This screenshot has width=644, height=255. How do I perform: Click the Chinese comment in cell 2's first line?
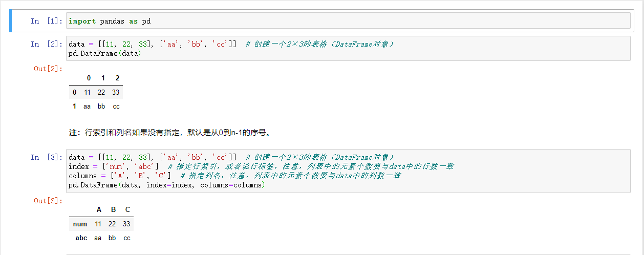click(x=319, y=44)
